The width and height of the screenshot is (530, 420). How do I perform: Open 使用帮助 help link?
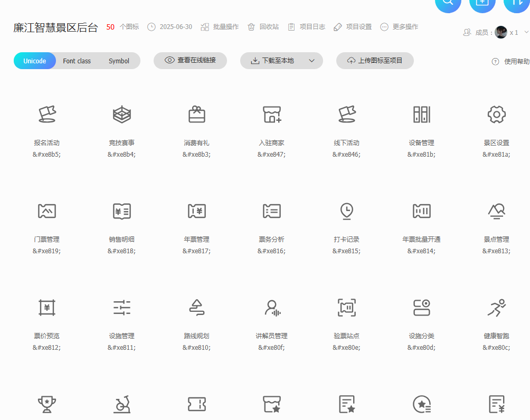click(x=510, y=61)
